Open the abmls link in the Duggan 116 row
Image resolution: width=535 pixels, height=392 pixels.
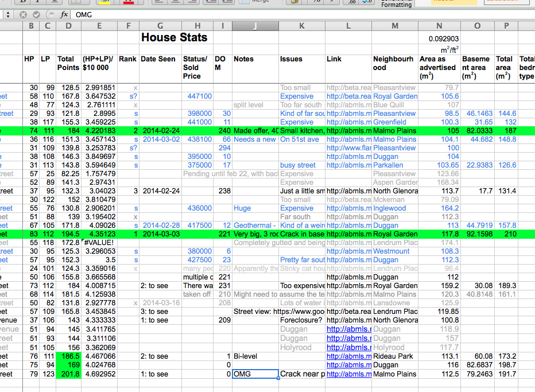[x=348, y=364]
